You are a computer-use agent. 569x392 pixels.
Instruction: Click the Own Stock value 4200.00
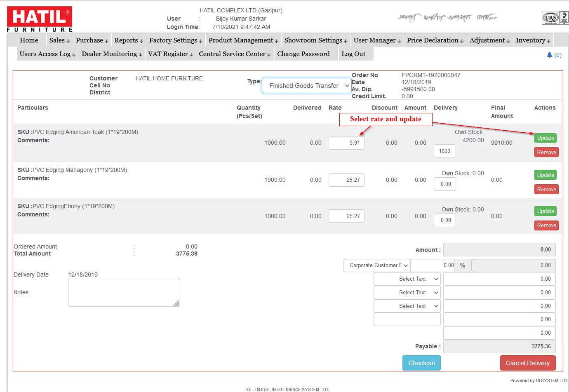[473, 140]
